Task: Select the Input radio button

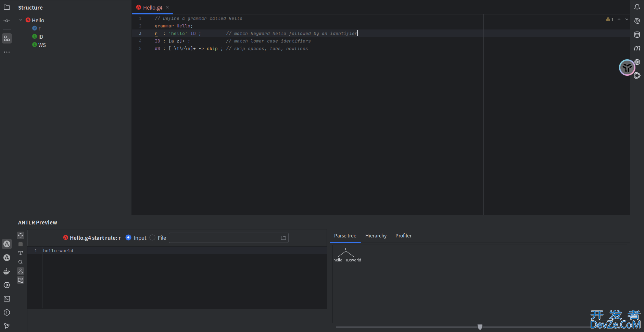Action: 128,237
